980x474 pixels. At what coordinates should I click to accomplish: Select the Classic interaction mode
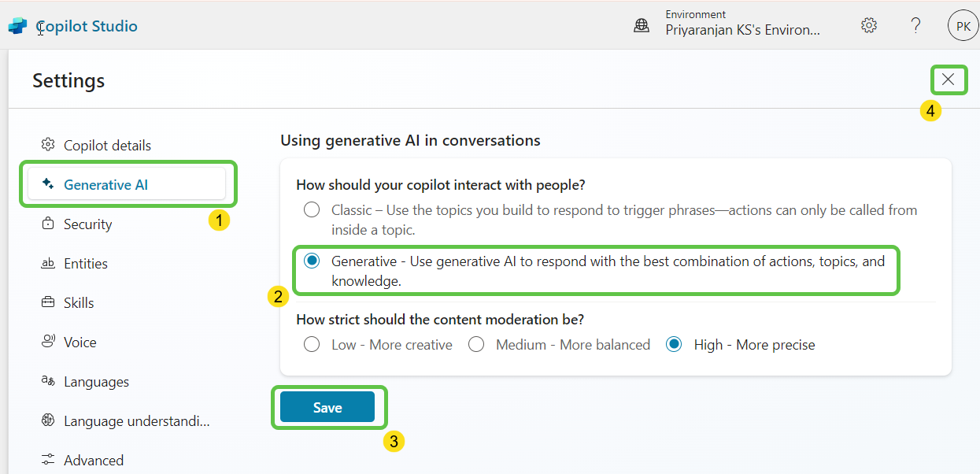[312, 210]
